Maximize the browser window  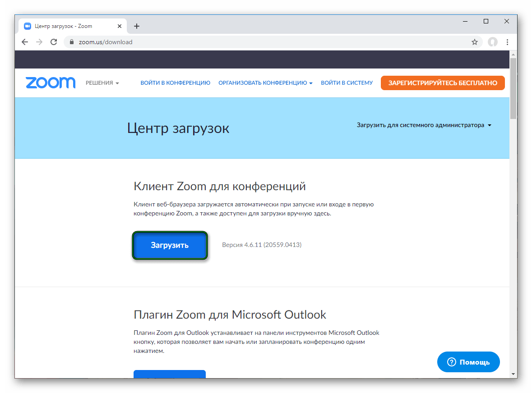486,21
